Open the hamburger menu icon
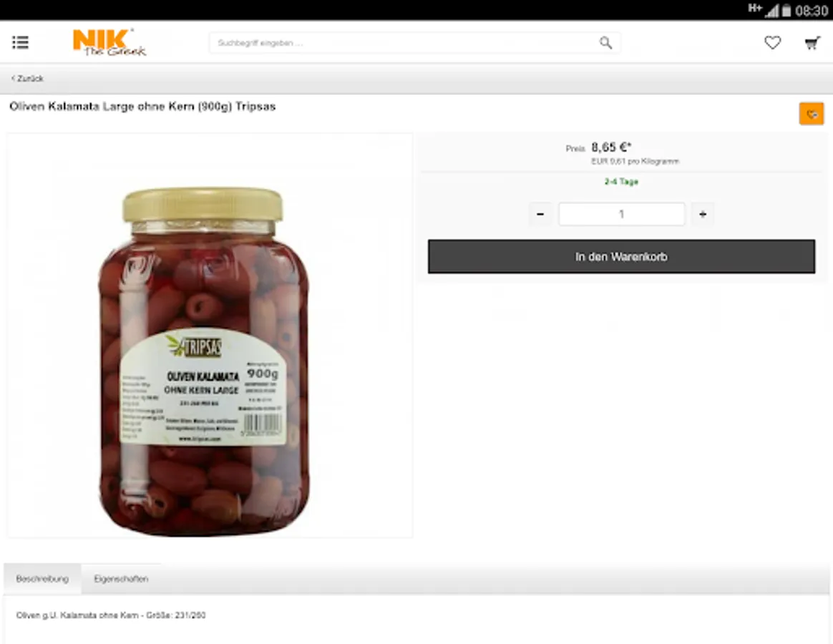 click(x=20, y=42)
